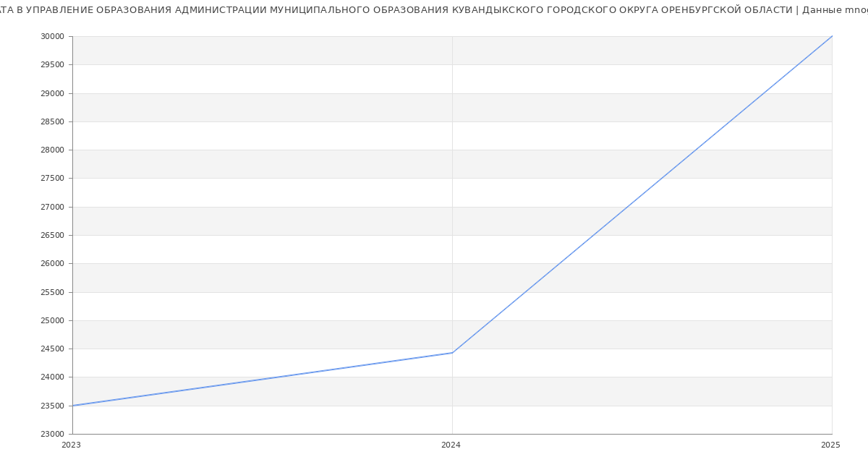Click the 2024 x-axis label
The image size is (868, 470).
click(451, 445)
